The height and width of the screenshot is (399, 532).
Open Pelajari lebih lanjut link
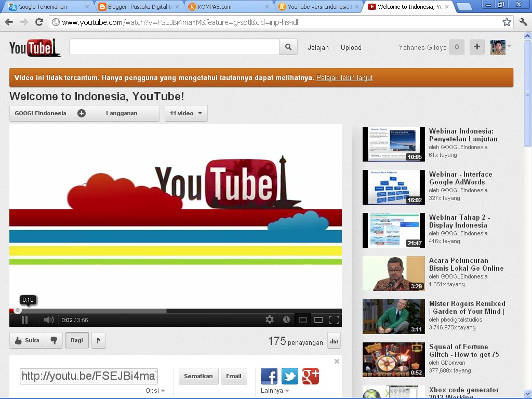pyautogui.click(x=344, y=78)
